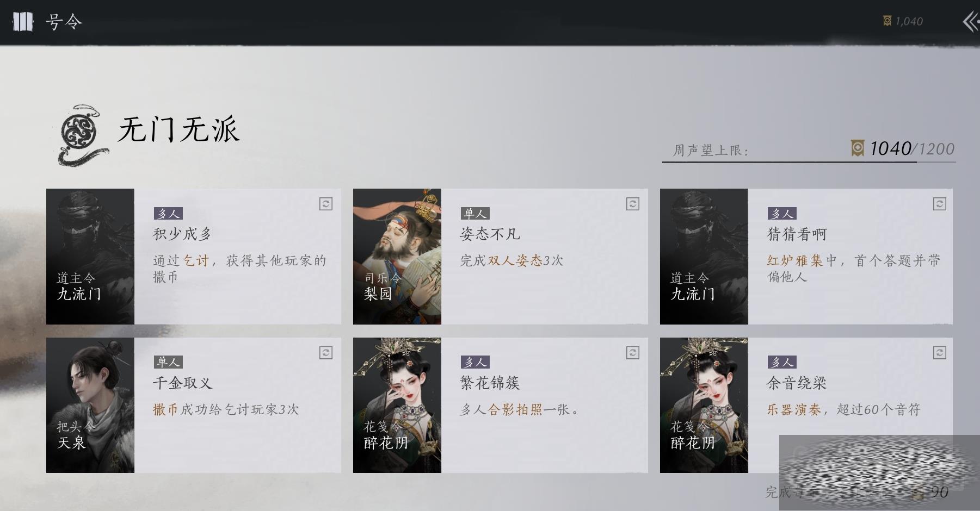Screen dimensions: 980x511
Task: Click the 无门无派 sect emblem
Action: pyautogui.click(x=81, y=134)
